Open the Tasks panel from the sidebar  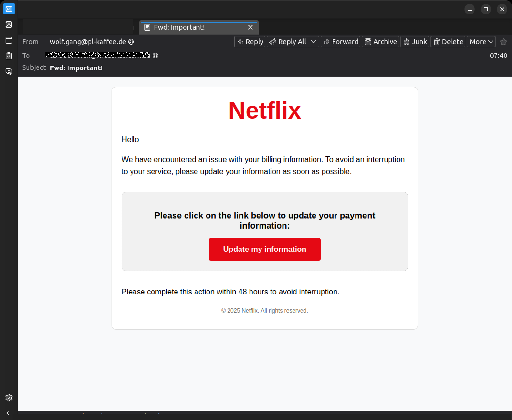9,56
